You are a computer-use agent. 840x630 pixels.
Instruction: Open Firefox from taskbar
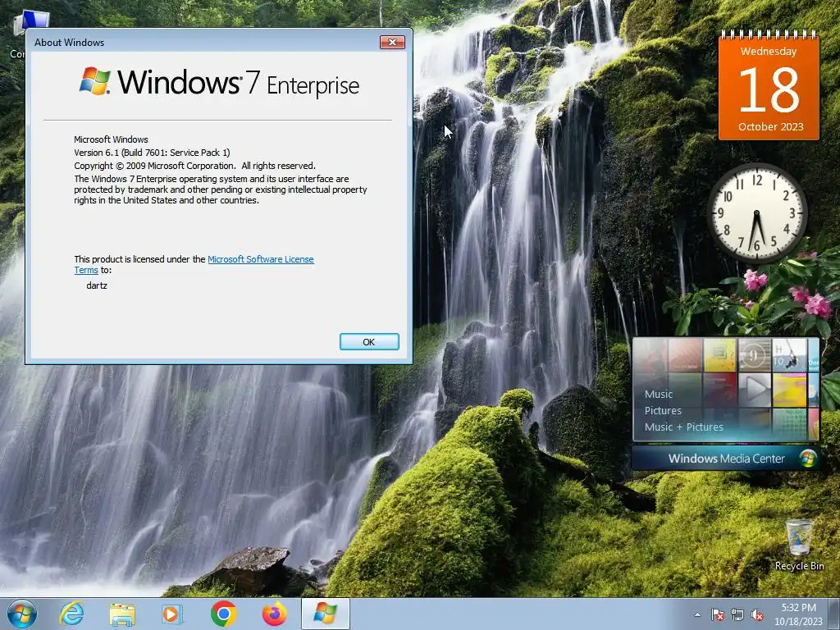click(x=275, y=614)
